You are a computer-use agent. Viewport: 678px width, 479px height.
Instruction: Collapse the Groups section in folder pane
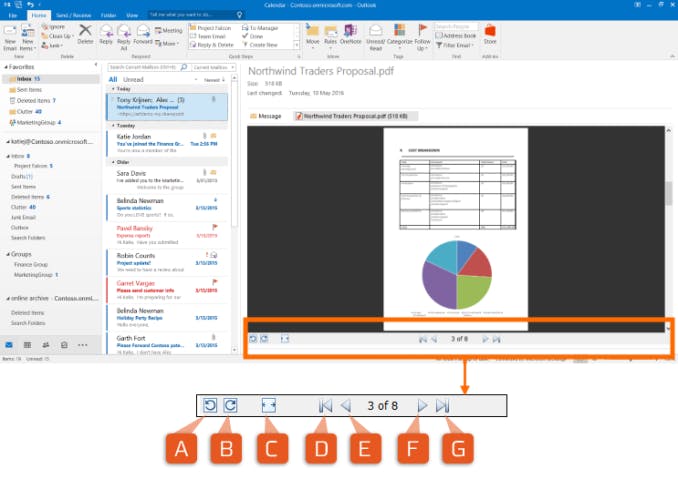point(5,254)
